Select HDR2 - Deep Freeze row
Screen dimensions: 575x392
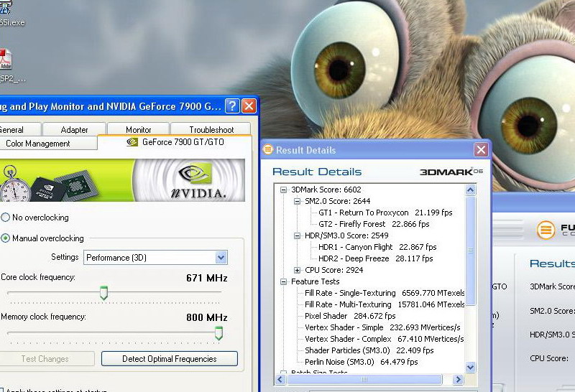point(375,258)
